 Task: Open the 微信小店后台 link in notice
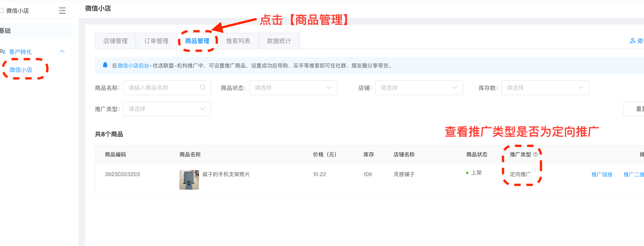pyautogui.click(x=133, y=66)
